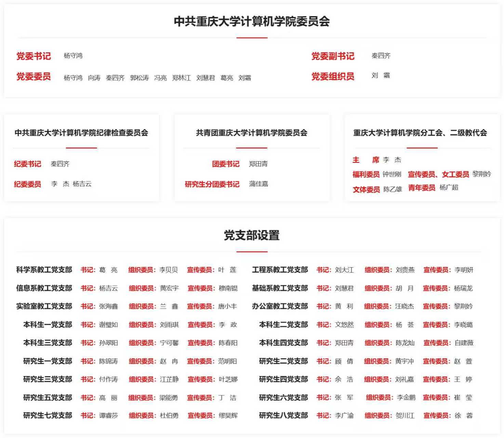Click the 福利委员 label

366,175
